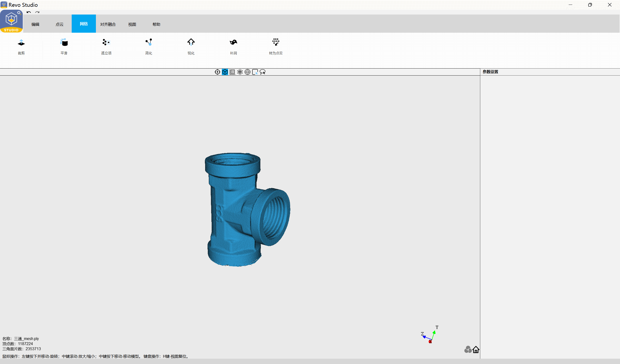Viewport: 620px width, 364px height.
Task: Toggle the blue cube shaded-view icon
Action: click(x=225, y=72)
